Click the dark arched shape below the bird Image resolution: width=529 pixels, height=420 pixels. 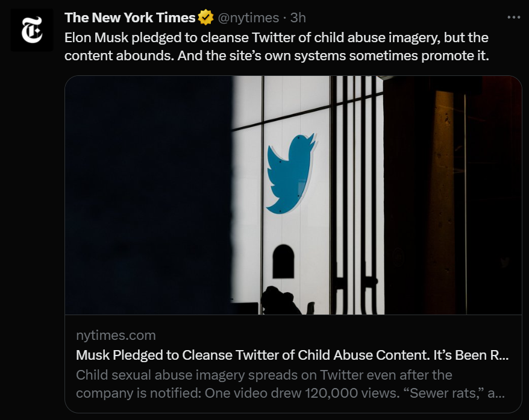283,261
